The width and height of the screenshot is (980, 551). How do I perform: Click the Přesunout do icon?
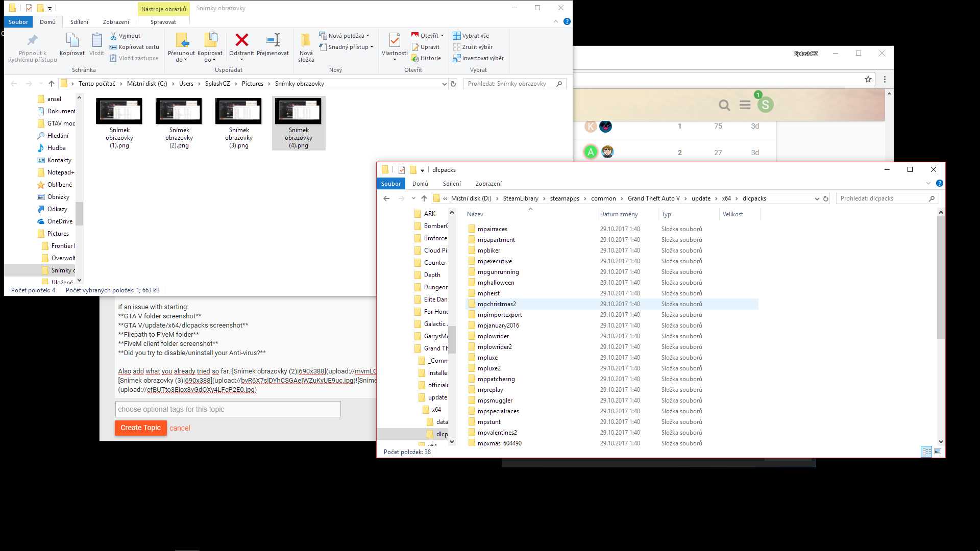pyautogui.click(x=181, y=40)
